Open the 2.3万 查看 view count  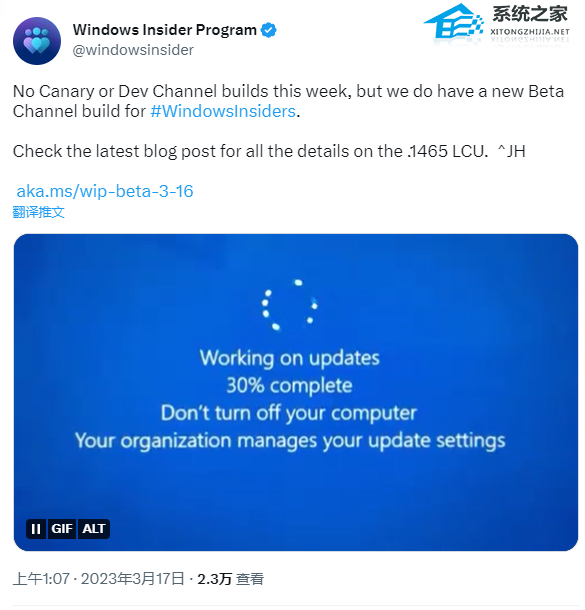231,579
